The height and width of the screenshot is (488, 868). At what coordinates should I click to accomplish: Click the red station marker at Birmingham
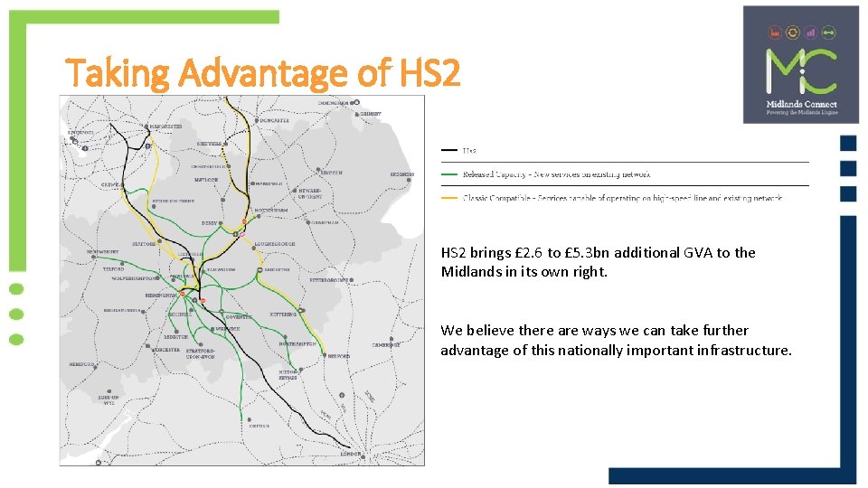click(x=182, y=294)
